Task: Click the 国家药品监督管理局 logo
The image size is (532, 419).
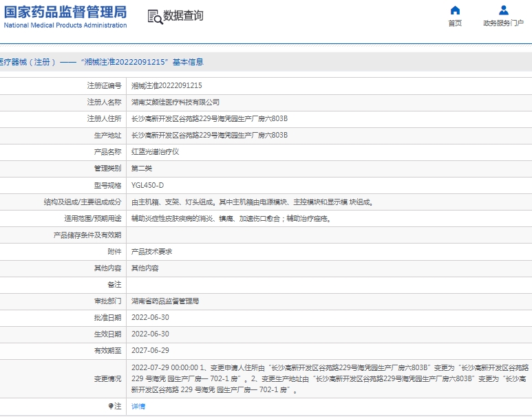Action: coord(65,17)
